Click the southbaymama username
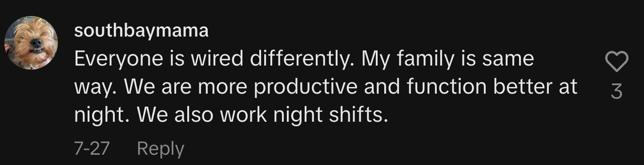 click(141, 31)
